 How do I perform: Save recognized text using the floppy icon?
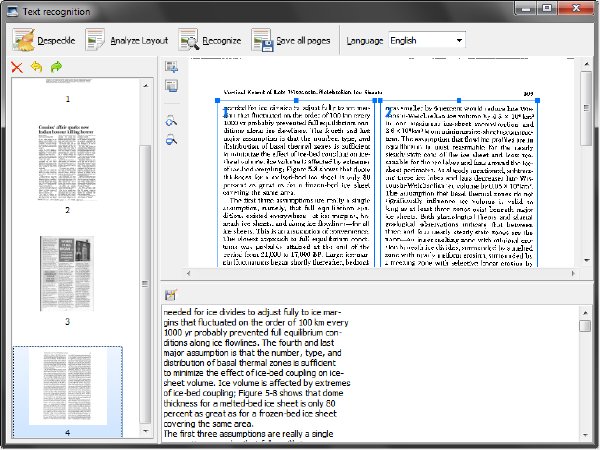171,295
